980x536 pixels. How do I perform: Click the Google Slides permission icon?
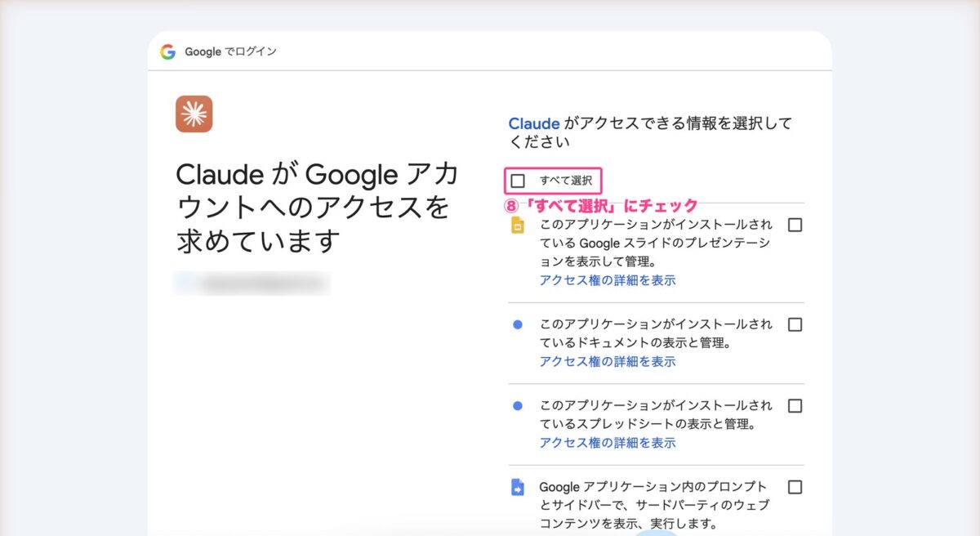(x=517, y=226)
